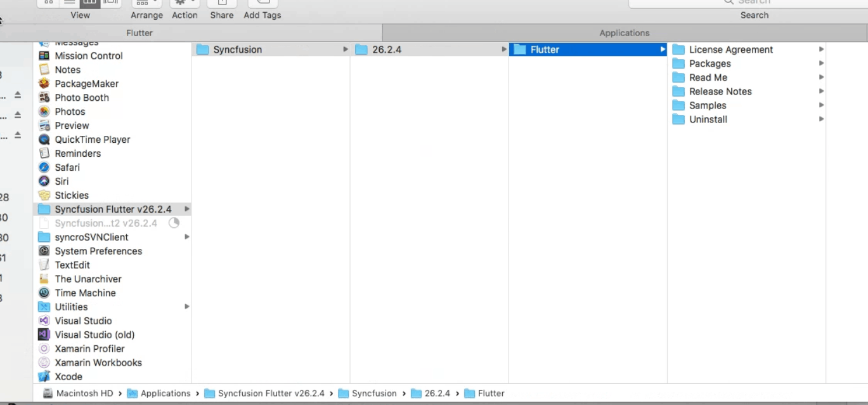
Task: Select the Xamarin Profiler icon
Action: 44,349
